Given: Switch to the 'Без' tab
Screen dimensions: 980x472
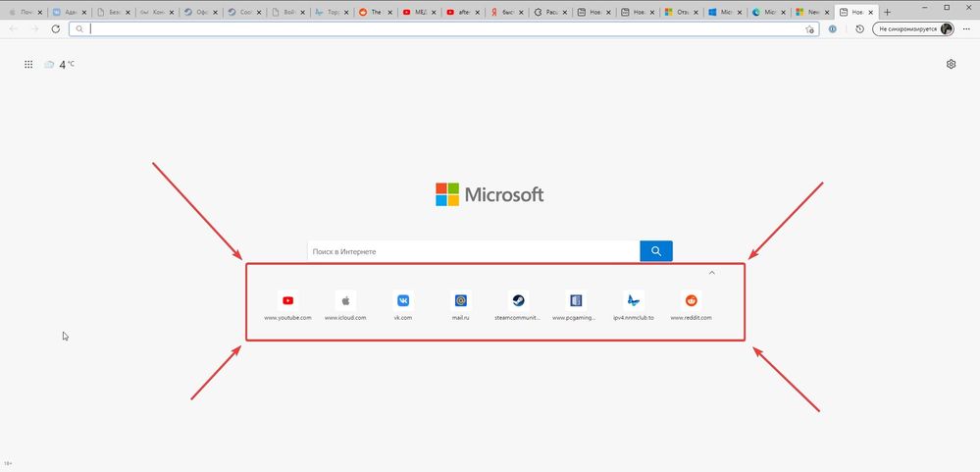Looking at the screenshot, I should point(113,12).
